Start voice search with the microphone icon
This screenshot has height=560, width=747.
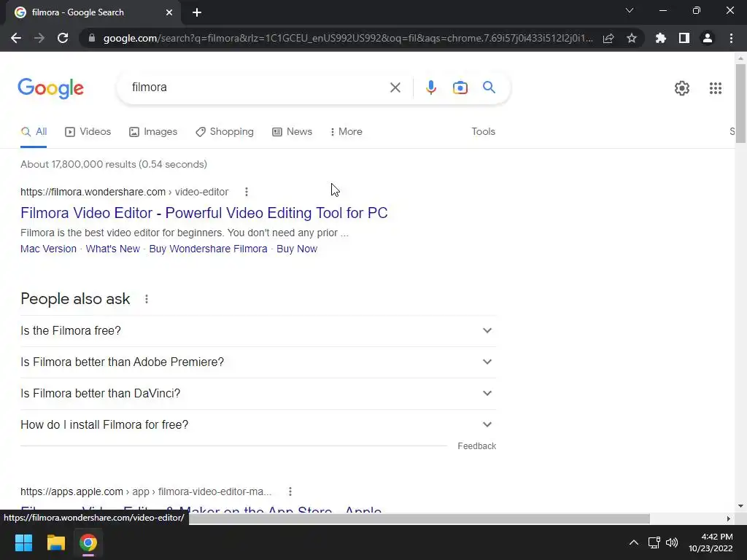coord(431,87)
